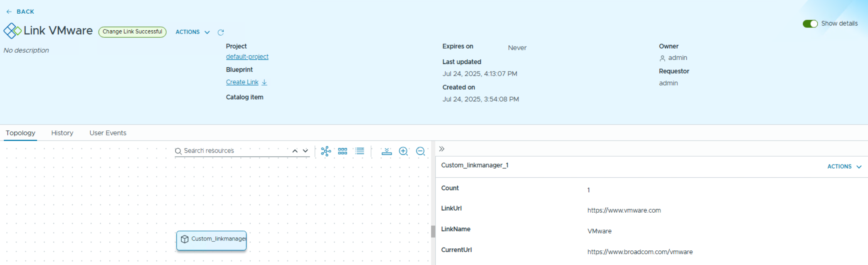Switch to list view icon
Viewport: 868px width, 265px height.
click(360, 151)
